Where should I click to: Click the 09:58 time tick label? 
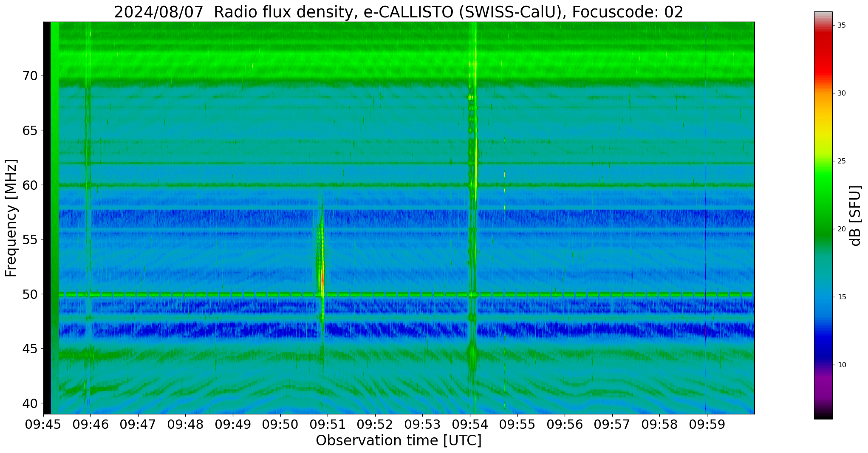tap(659, 425)
